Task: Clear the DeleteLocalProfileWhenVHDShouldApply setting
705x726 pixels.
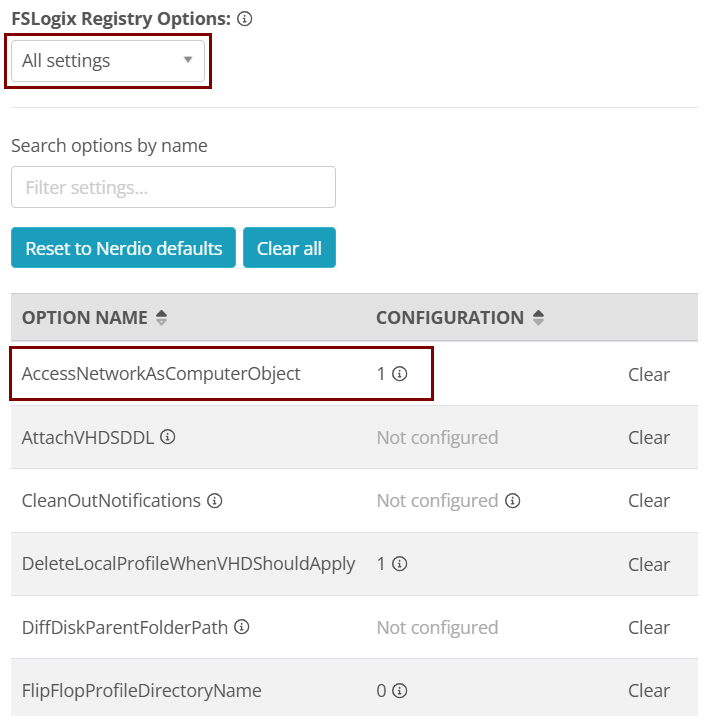Action: click(649, 564)
